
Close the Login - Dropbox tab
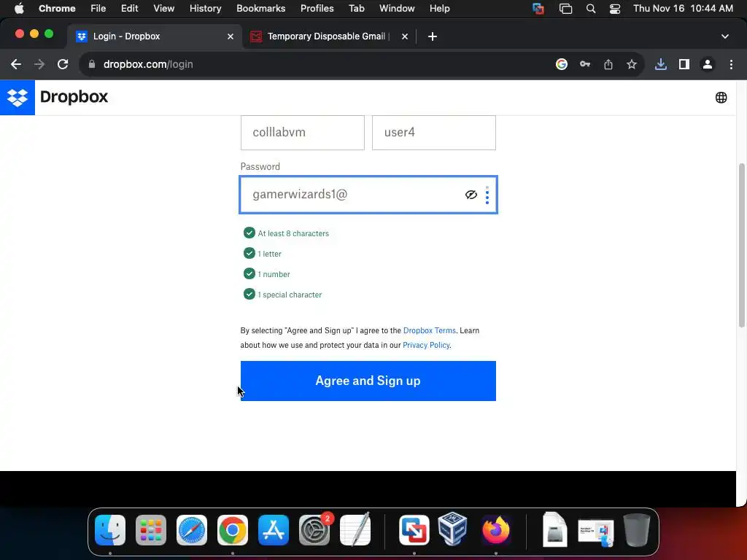point(231,36)
